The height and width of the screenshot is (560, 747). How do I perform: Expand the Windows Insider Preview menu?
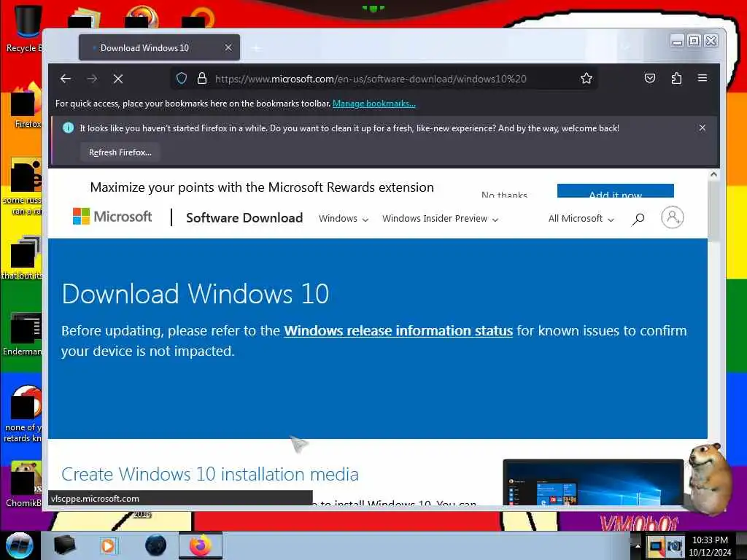pos(440,219)
